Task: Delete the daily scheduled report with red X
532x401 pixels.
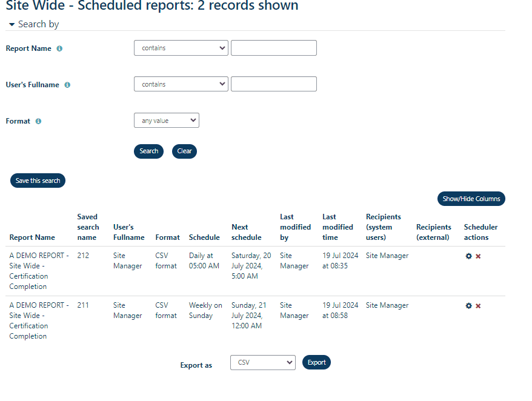Action: point(478,256)
